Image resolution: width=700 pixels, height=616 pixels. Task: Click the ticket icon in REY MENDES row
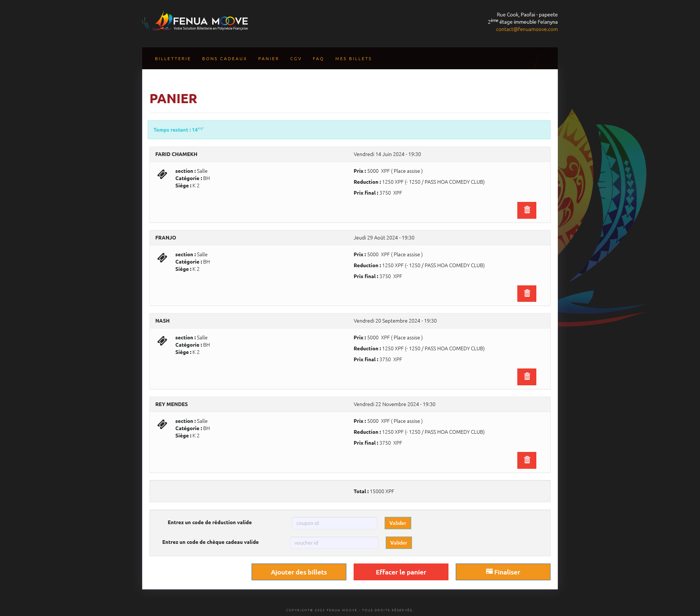click(162, 424)
